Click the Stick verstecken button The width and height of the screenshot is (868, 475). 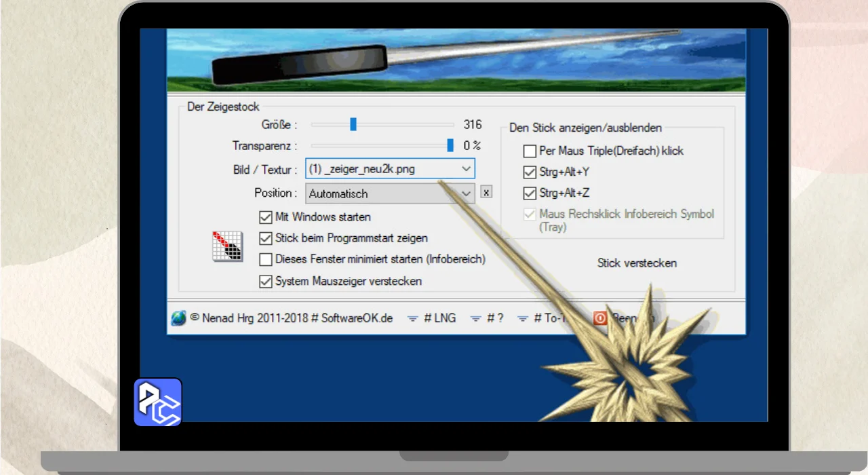(637, 263)
